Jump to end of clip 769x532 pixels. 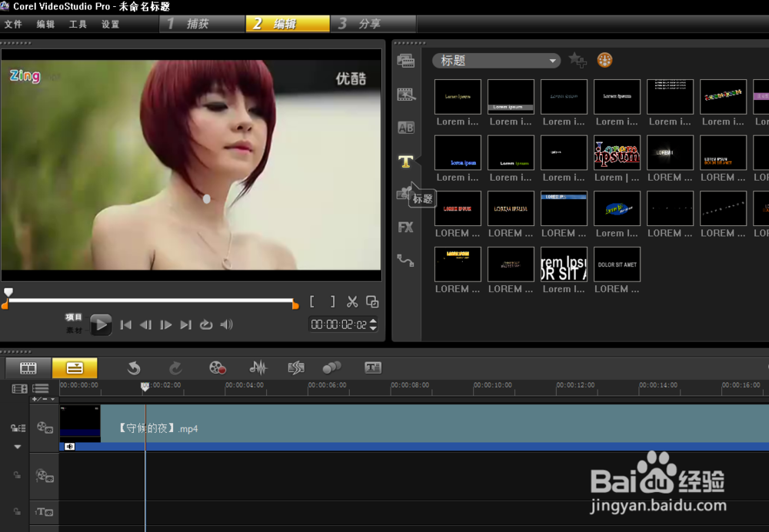pyautogui.click(x=186, y=324)
